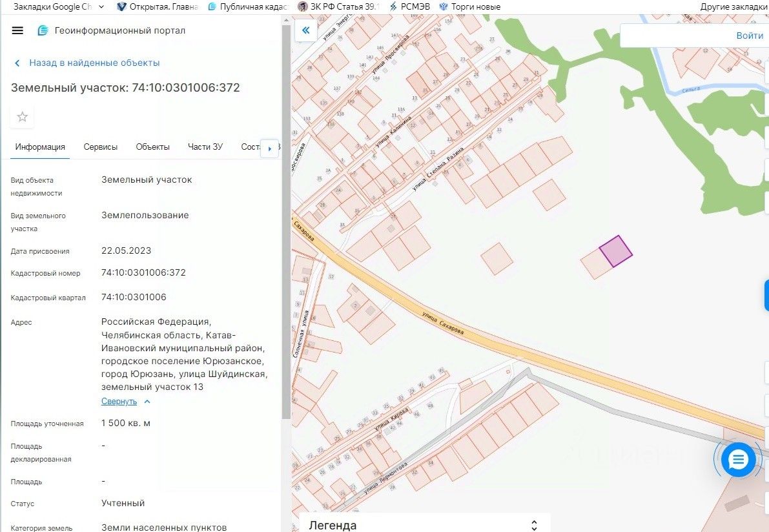
Task: Click the side panel vertical scrollbar
Action: pyautogui.click(x=286, y=220)
